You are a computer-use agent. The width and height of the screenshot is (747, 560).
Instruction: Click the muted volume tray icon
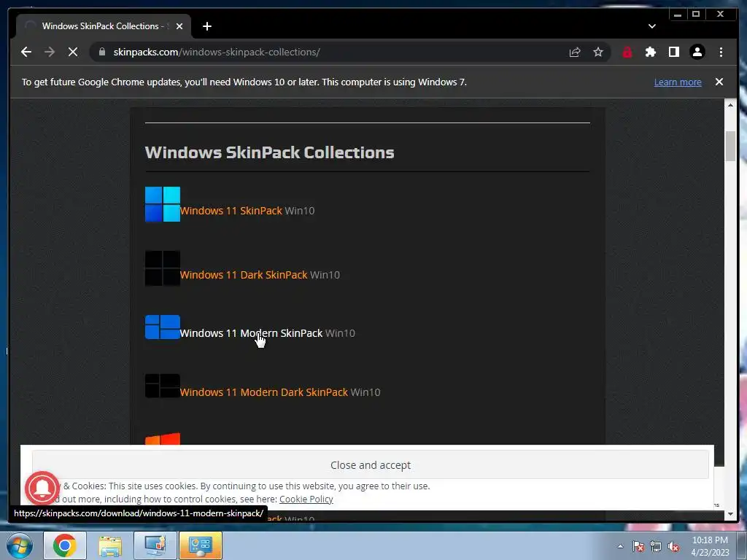pos(673,546)
